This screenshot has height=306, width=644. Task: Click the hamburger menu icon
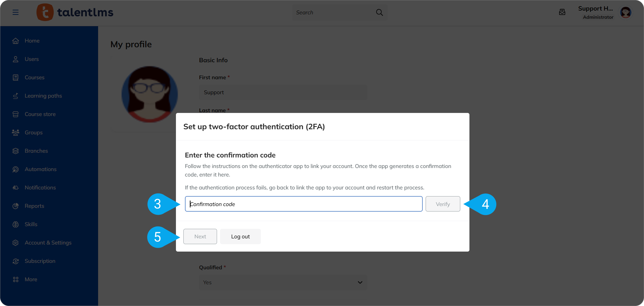click(x=15, y=12)
